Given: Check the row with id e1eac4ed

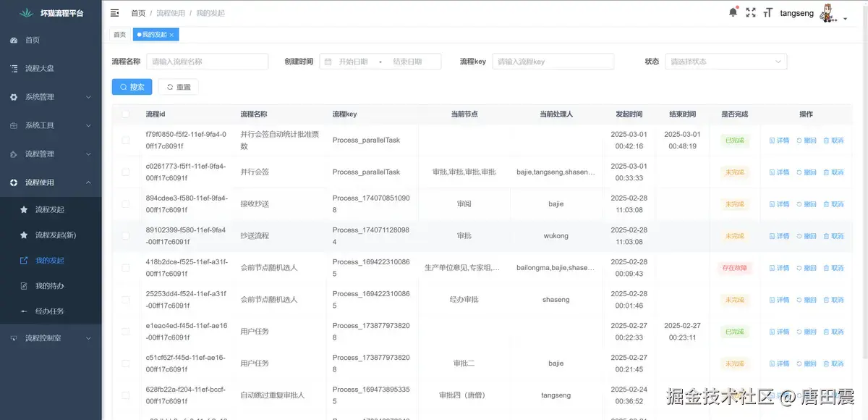Looking at the screenshot, I should (126, 332).
